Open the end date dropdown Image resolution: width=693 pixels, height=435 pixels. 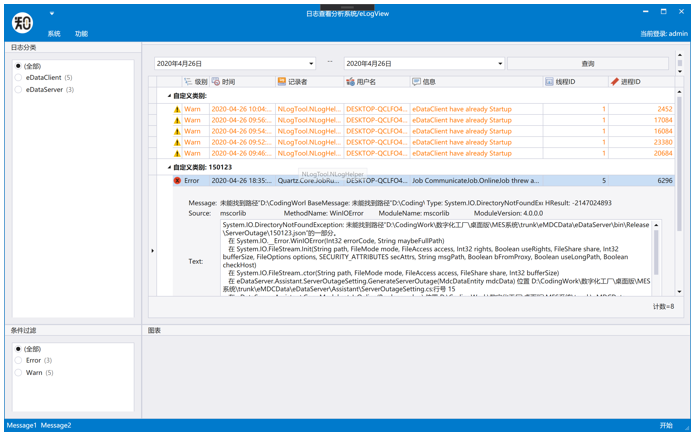click(501, 64)
